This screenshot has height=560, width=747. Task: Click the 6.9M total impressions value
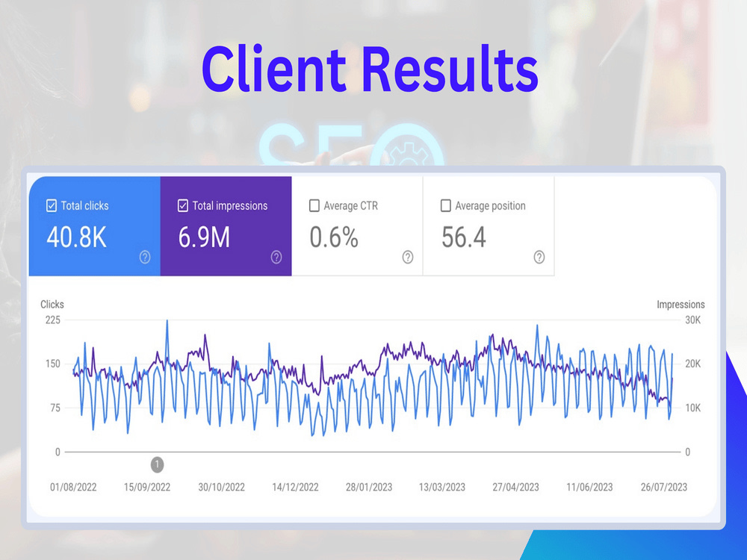click(x=204, y=237)
